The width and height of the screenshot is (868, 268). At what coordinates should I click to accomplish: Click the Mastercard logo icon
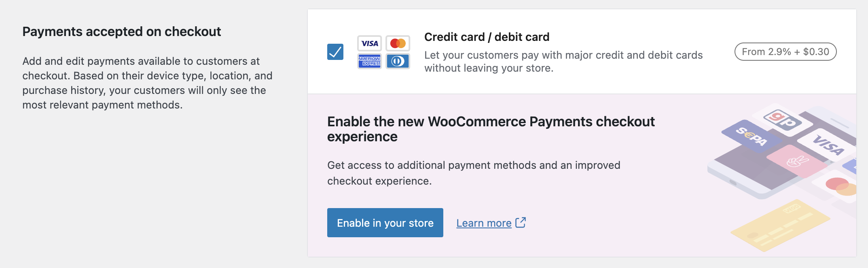click(398, 43)
